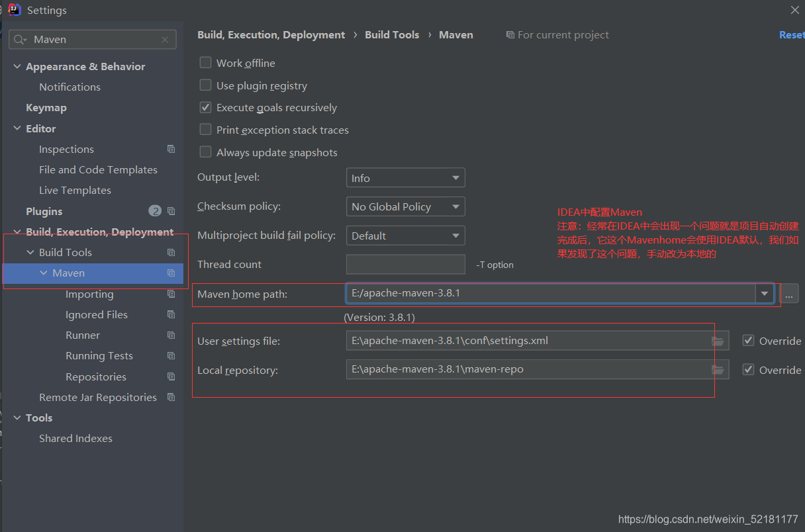Viewport: 805px width, 532px height.
Task: Select Remote Jar Repositories item
Action: [98, 398]
